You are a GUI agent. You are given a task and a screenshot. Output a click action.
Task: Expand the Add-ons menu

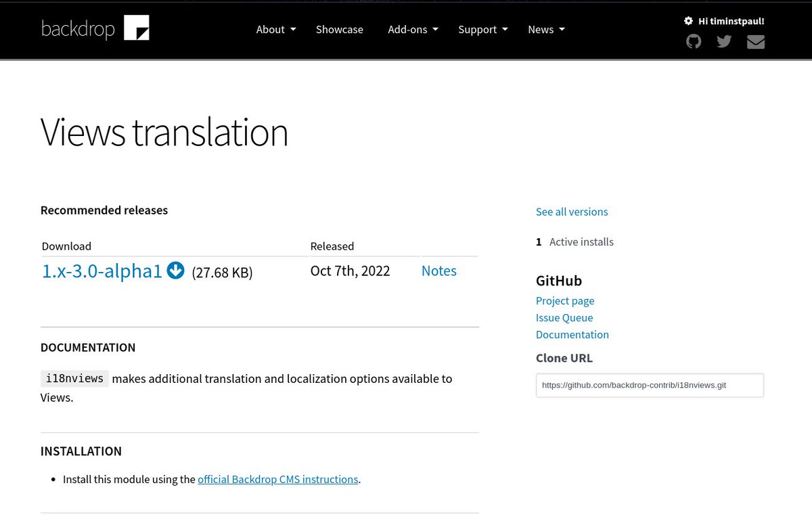[x=413, y=29]
